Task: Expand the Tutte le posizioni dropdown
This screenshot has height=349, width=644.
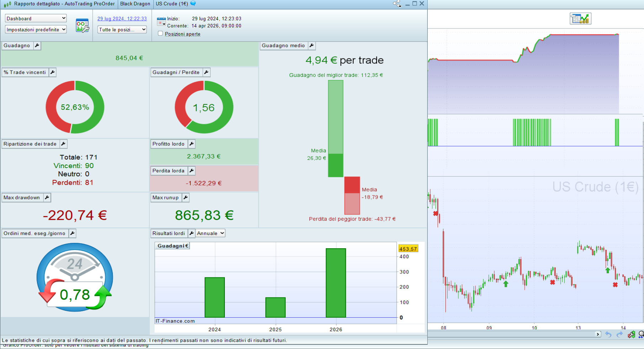Action: click(122, 30)
